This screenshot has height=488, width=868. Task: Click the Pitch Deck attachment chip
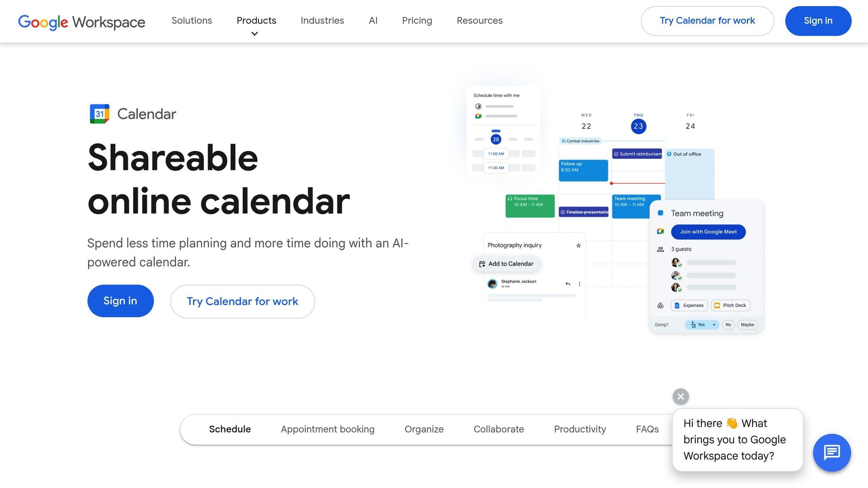pyautogui.click(x=730, y=305)
